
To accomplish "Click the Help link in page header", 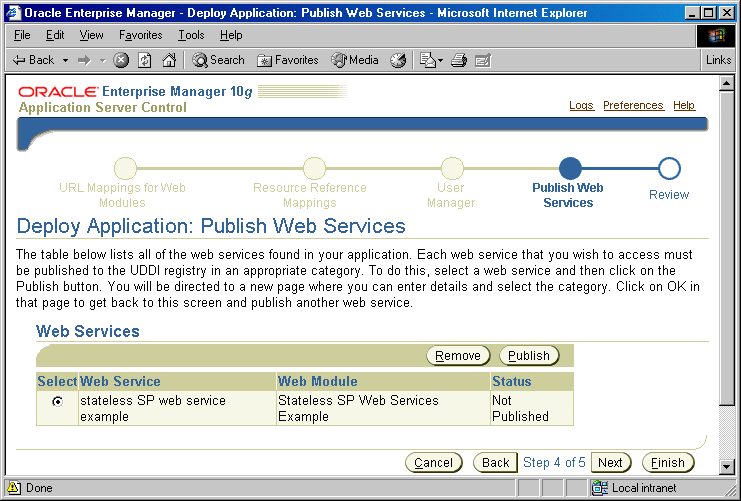I will tap(684, 105).
